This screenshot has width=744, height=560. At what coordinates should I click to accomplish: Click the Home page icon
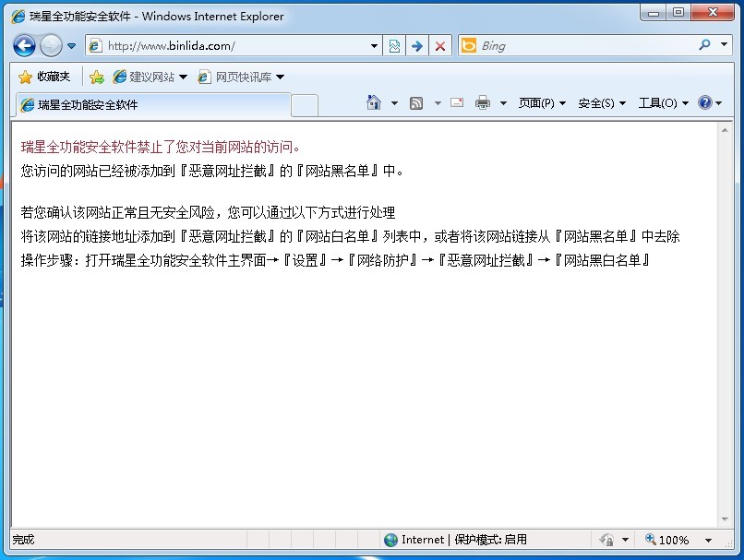click(x=374, y=102)
